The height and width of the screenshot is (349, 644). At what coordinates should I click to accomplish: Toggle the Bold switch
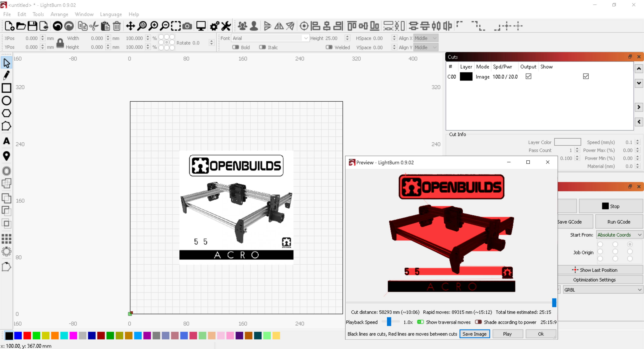point(235,47)
